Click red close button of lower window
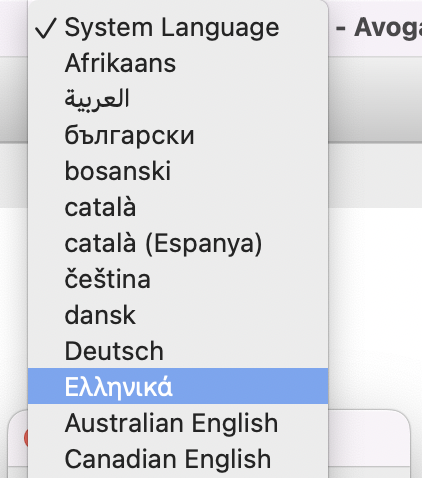Screen dimensions: 422x478 coord(26,438)
